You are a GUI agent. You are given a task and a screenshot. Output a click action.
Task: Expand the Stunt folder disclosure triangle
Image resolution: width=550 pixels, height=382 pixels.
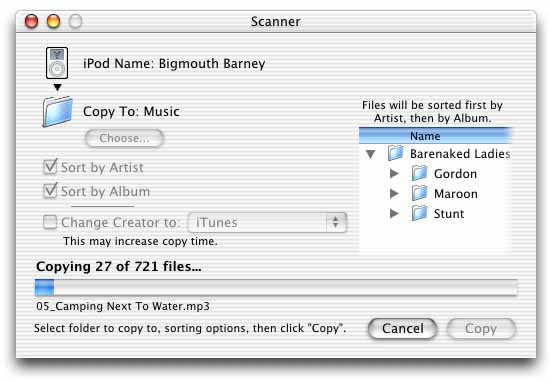pyautogui.click(x=394, y=213)
